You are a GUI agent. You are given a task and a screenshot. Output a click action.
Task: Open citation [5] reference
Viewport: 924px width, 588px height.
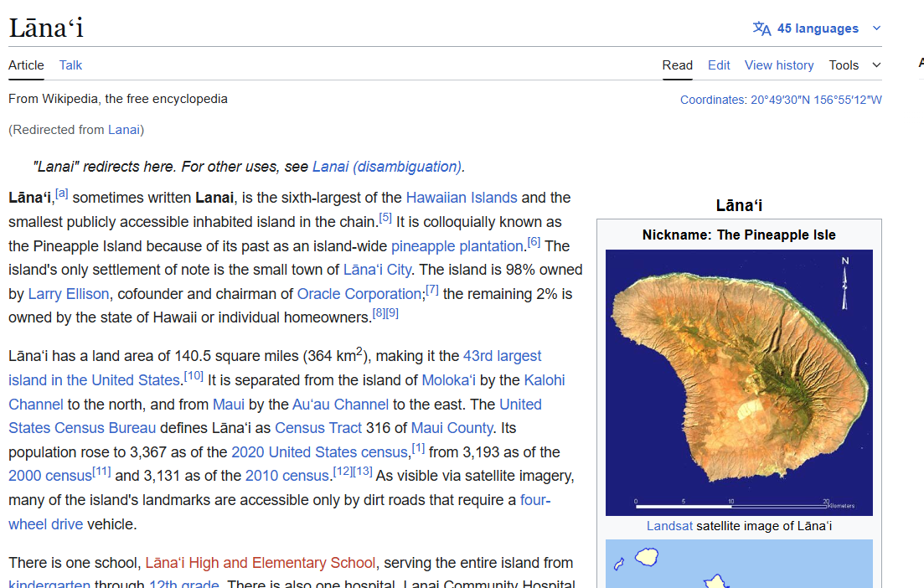pos(385,218)
